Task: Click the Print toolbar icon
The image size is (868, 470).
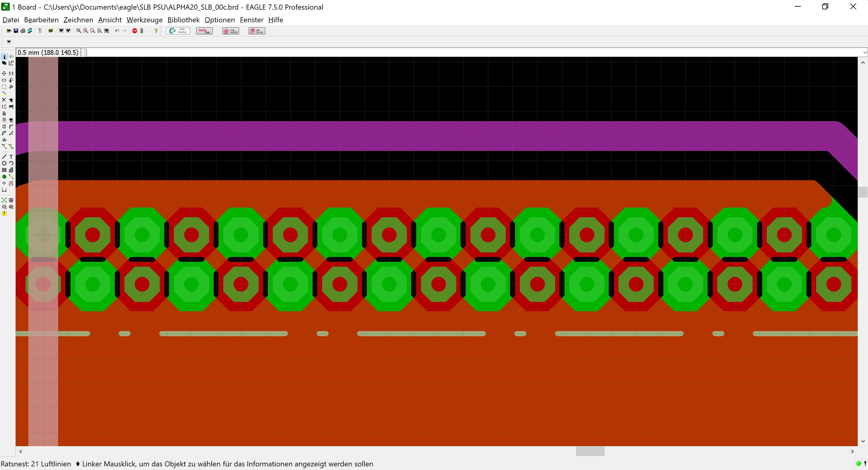Action: [x=23, y=31]
